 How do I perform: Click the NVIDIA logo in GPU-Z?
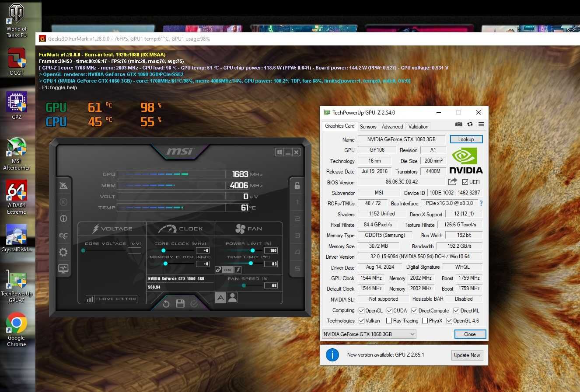466,161
